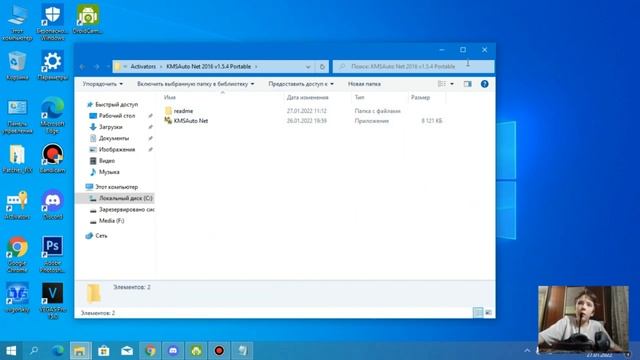Image resolution: width=640 pixels, height=360 pixels.
Task: Open Google Chrome desktop shortcut
Action: [x=17, y=254]
